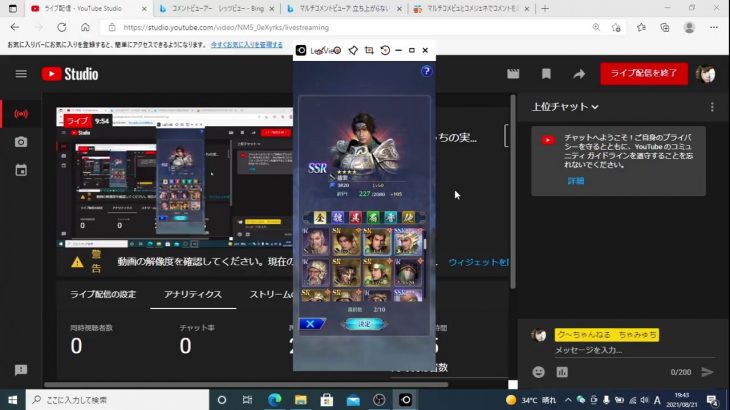Screen dimensions: 730x410
Task: Open File Explorer from the taskbar
Action: 300,400
